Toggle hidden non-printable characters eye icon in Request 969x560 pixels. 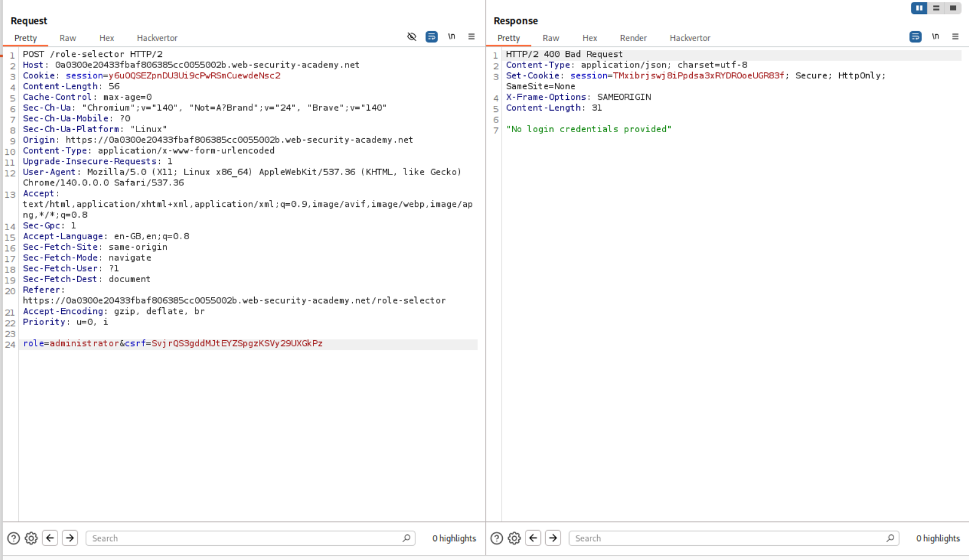pos(412,37)
